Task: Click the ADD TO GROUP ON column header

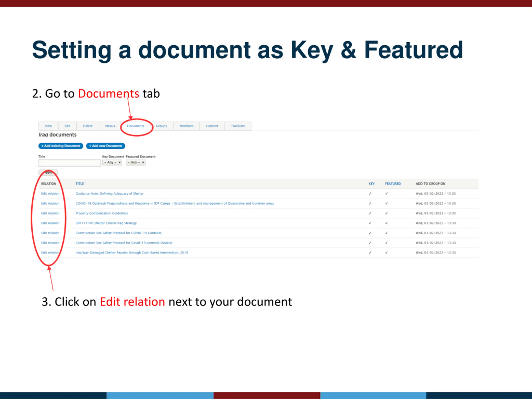Action: [x=430, y=183]
